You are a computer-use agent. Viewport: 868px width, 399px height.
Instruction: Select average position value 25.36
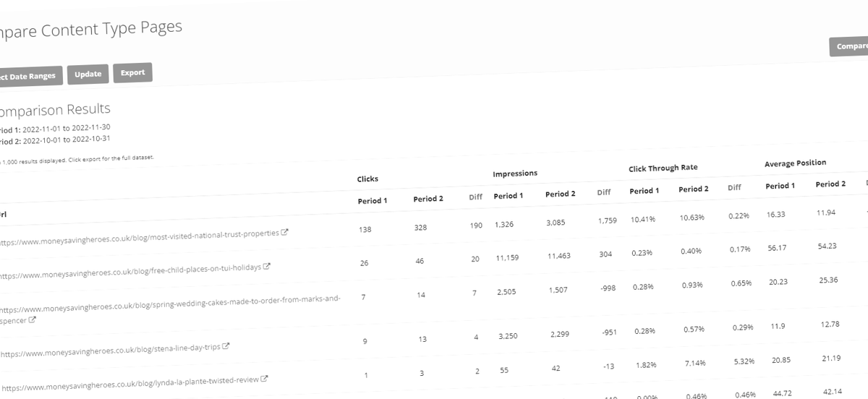(x=828, y=280)
